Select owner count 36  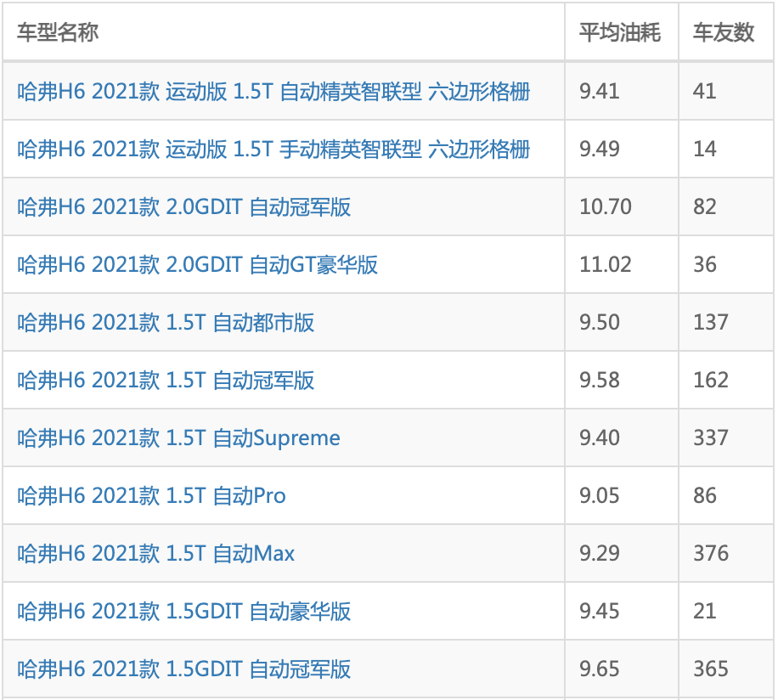(x=705, y=264)
